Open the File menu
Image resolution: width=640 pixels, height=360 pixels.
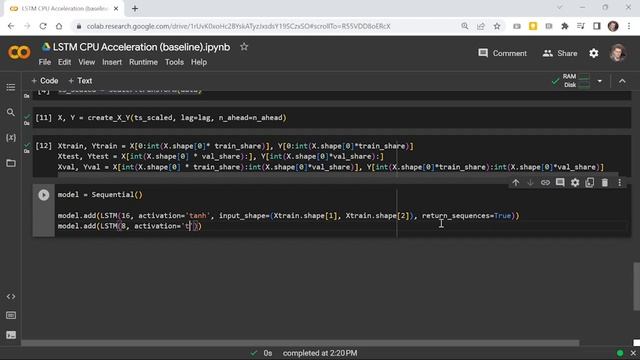tap(44, 62)
